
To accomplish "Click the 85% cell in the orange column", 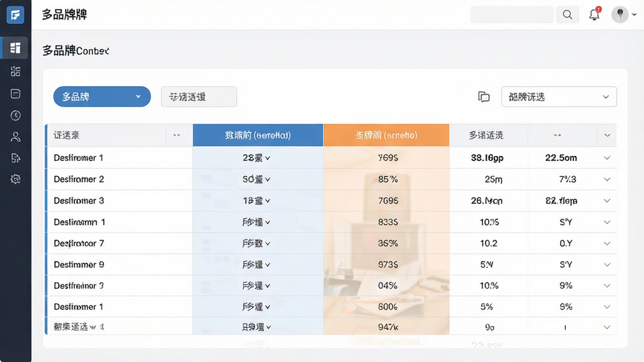I will (387, 179).
